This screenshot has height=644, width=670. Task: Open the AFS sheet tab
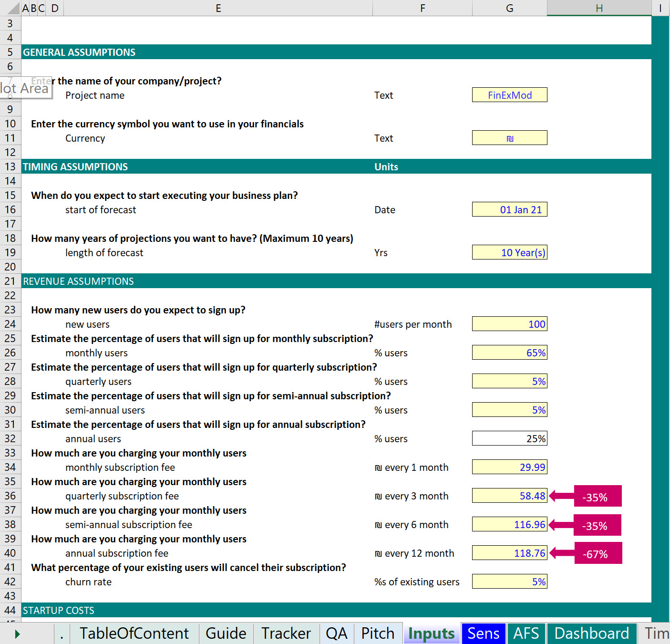[x=526, y=633]
